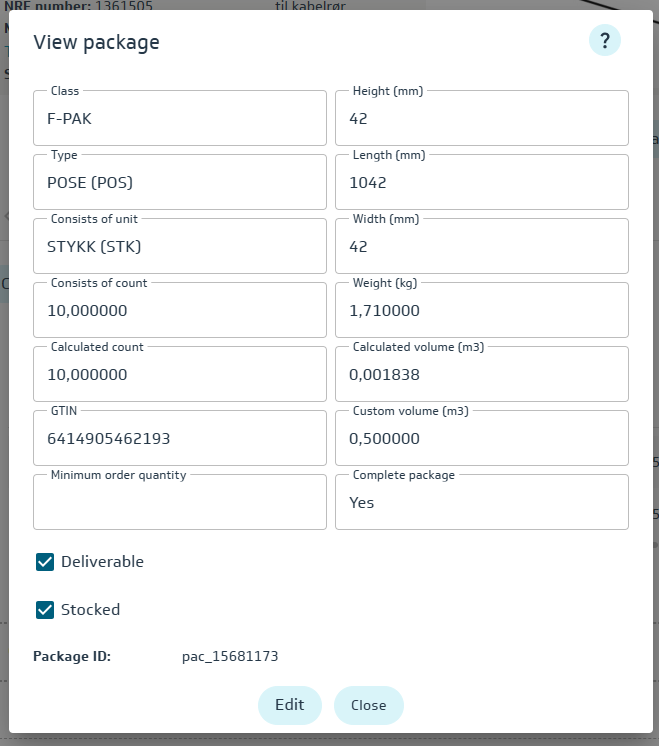
Task: Click the Class field showing F-PAK
Action: tap(180, 119)
